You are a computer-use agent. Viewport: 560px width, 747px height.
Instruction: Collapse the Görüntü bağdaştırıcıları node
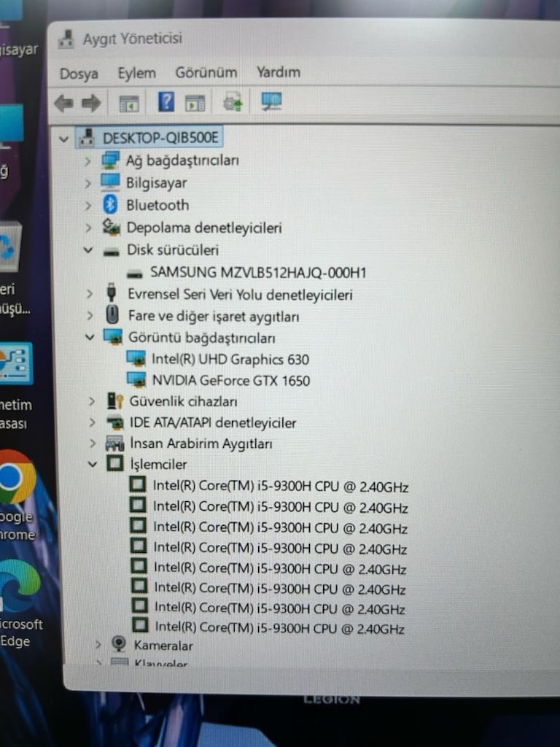(x=90, y=337)
